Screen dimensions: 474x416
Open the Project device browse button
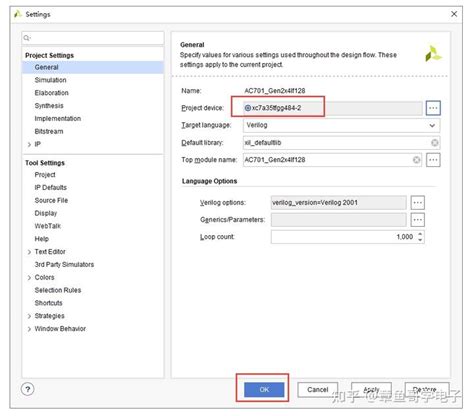pos(433,108)
